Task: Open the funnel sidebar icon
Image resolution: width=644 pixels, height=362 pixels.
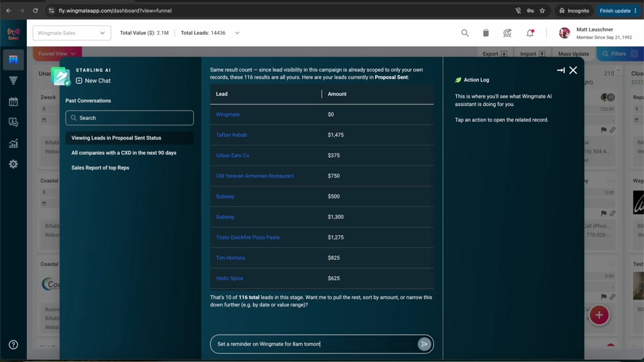Action: [x=13, y=81]
